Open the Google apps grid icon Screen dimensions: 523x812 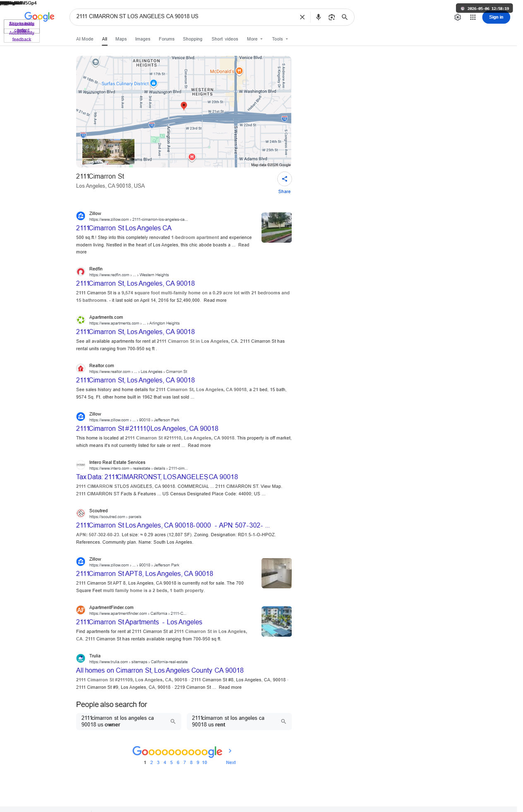click(473, 17)
